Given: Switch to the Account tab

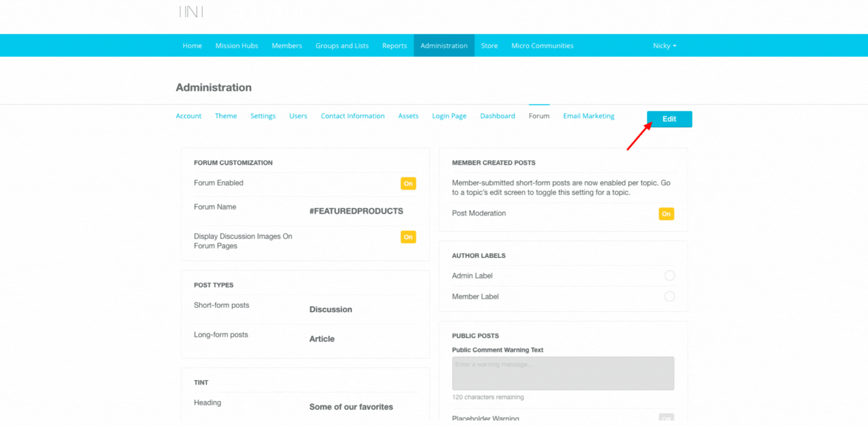Looking at the screenshot, I should [188, 116].
